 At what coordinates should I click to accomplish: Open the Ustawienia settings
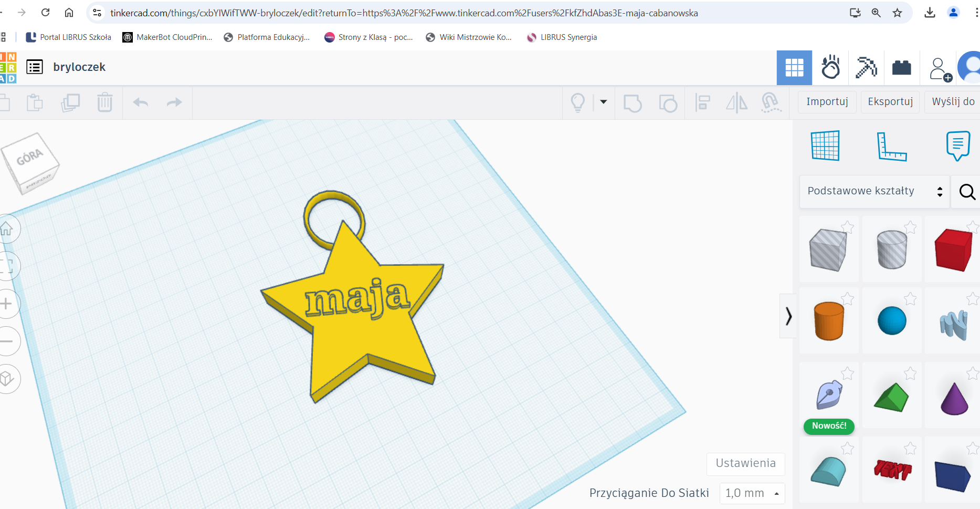coord(746,463)
